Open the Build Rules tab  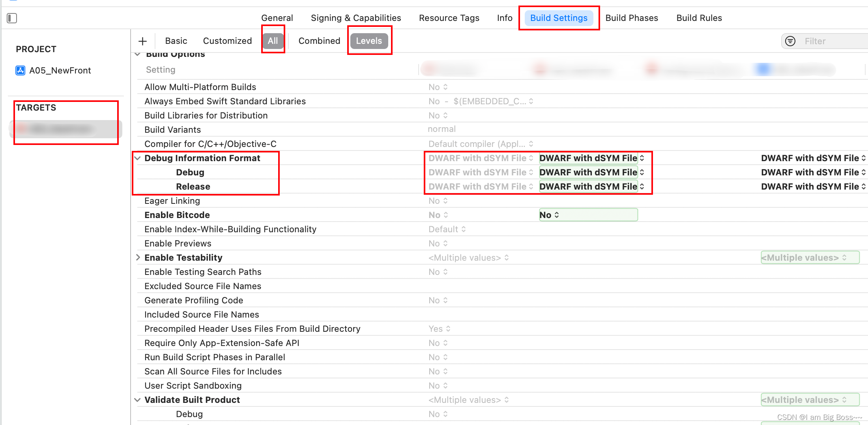699,18
